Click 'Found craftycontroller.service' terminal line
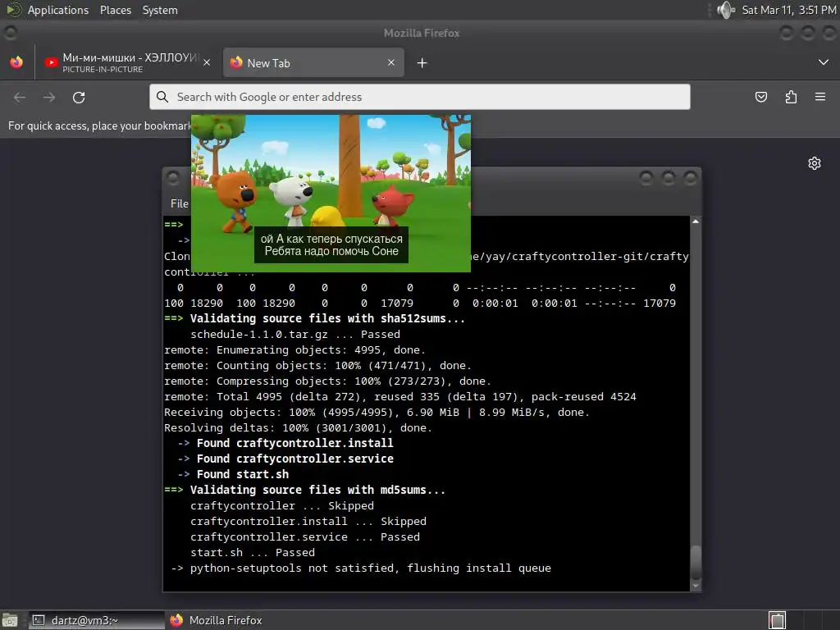This screenshot has height=630, width=840. point(285,459)
